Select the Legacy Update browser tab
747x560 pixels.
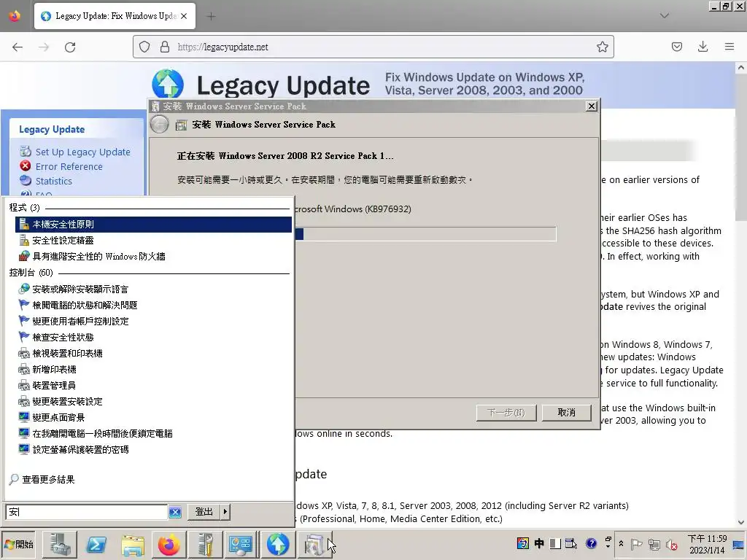click(115, 16)
